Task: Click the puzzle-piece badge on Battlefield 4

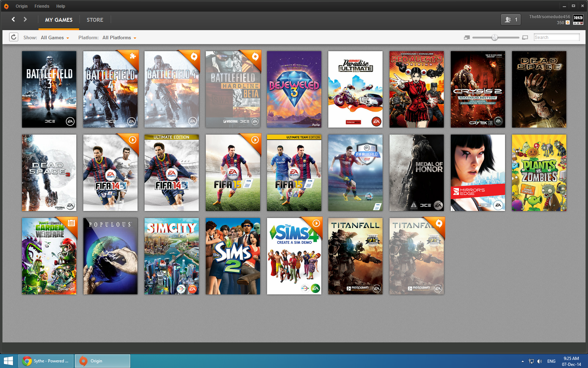Action: [132, 56]
